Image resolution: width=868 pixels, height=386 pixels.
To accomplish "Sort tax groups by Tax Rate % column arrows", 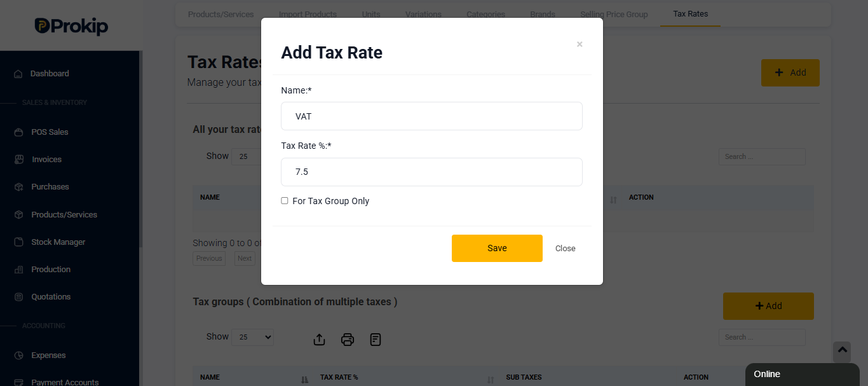I will pos(491,379).
